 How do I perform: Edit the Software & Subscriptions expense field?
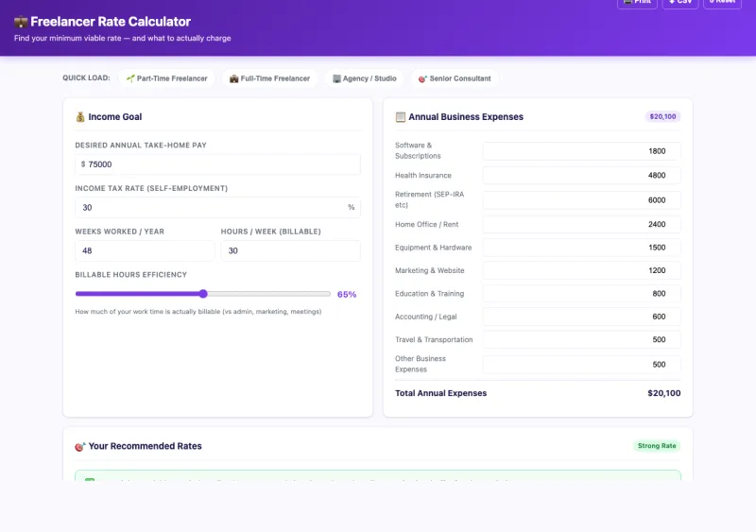(581, 151)
